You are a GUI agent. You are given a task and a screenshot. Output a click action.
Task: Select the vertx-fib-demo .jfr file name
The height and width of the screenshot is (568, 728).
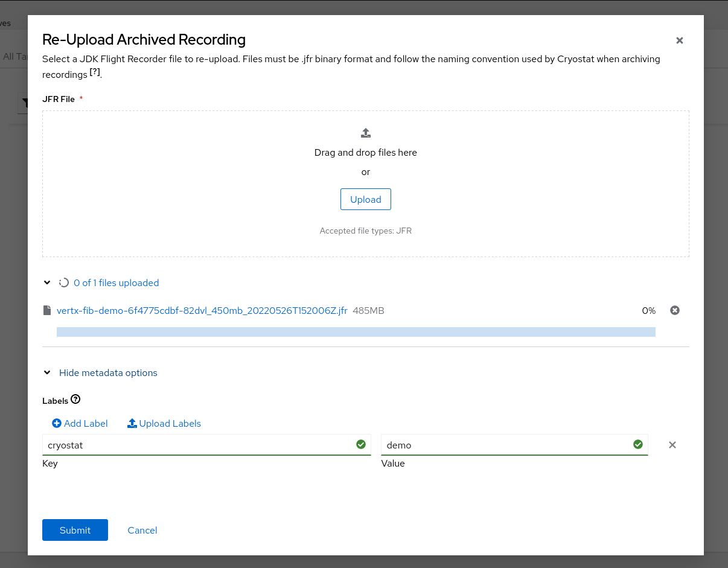(x=202, y=310)
